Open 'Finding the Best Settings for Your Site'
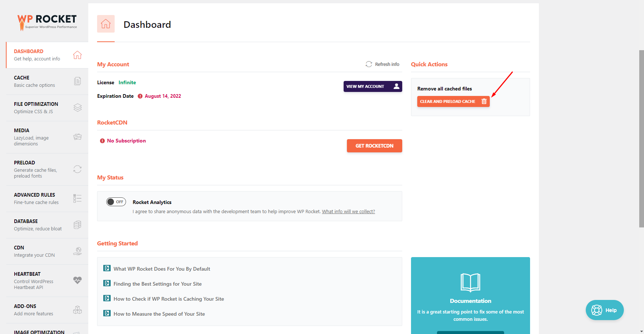The height and width of the screenshot is (334, 644). point(158,284)
